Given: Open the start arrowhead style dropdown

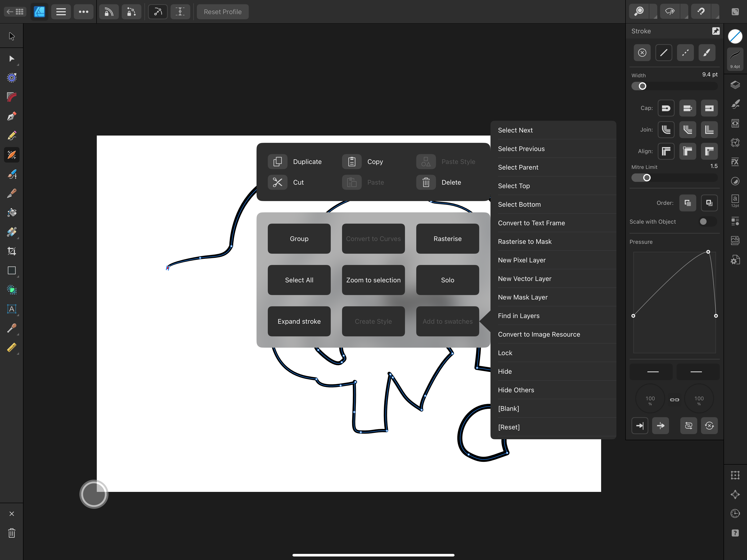Looking at the screenshot, I should [651, 372].
